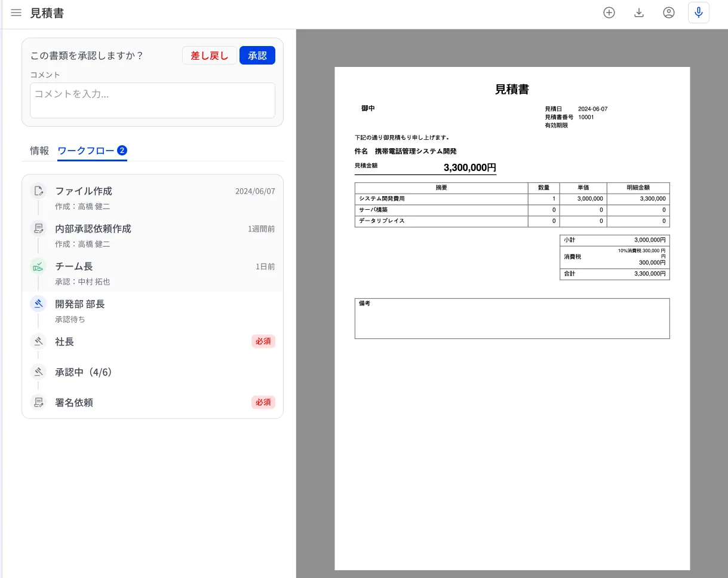This screenshot has width=728, height=578.
Task: Click the 3,300,000円 estimate amount in preview
Action: [469, 168]
